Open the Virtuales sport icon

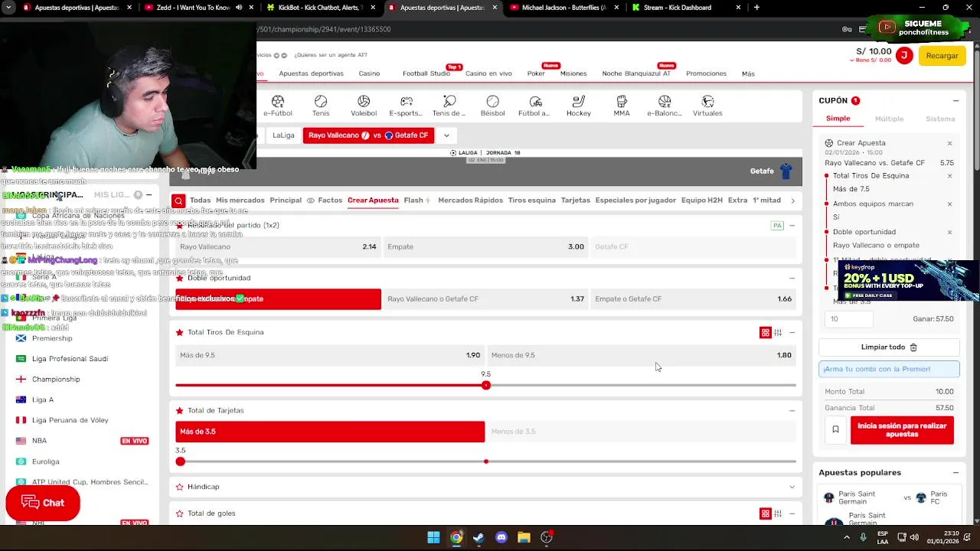(x=707, y=106)
